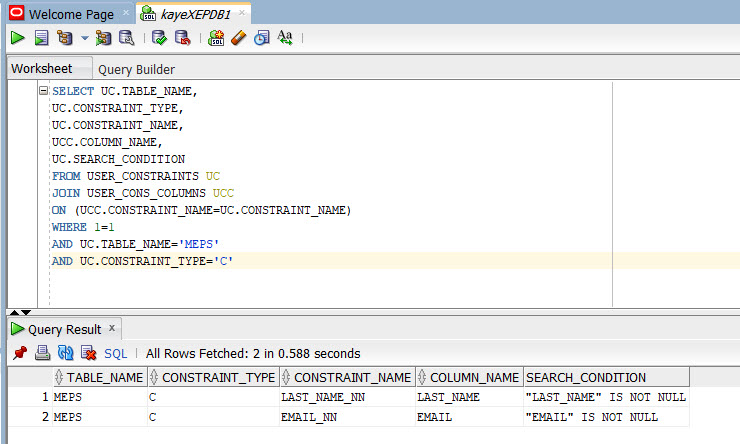Viewport: 740px width, 444px height.
Task: Open Unshared SQL Worksheet icon
Action: (x=216, y=38)
